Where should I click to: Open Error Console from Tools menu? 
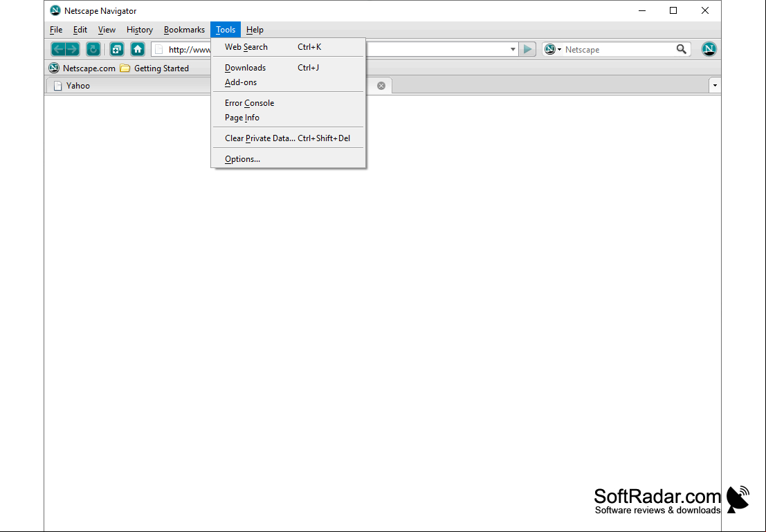[x=289, y=103]
